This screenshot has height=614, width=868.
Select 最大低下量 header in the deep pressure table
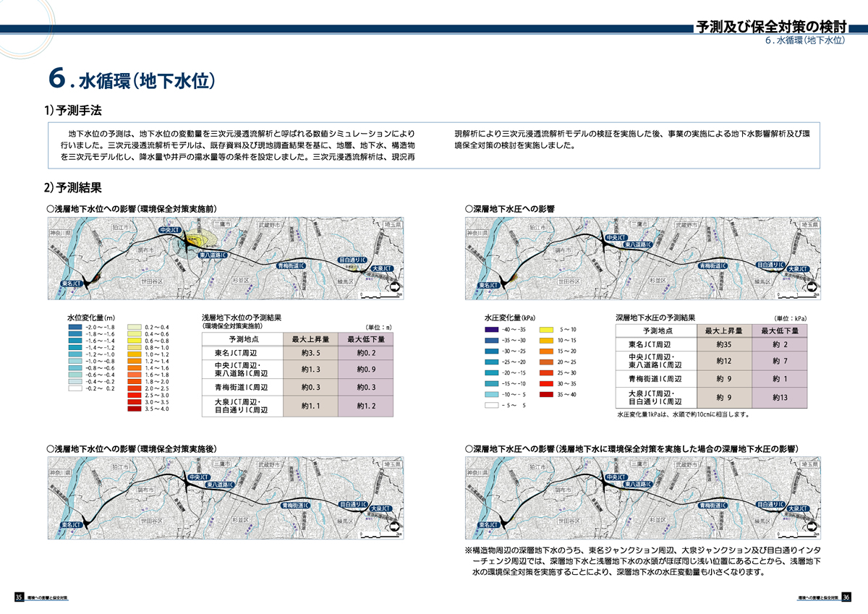point(780,330)
